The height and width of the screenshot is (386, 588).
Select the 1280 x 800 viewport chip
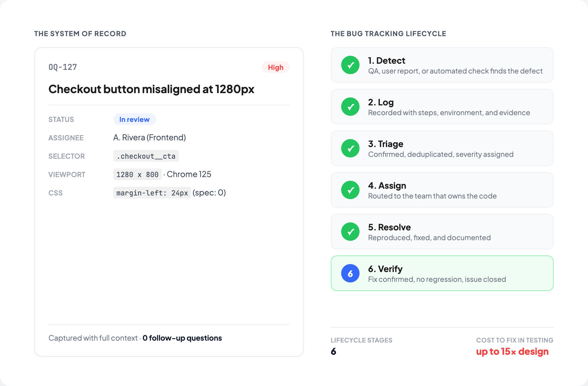[x=138, y=175]
